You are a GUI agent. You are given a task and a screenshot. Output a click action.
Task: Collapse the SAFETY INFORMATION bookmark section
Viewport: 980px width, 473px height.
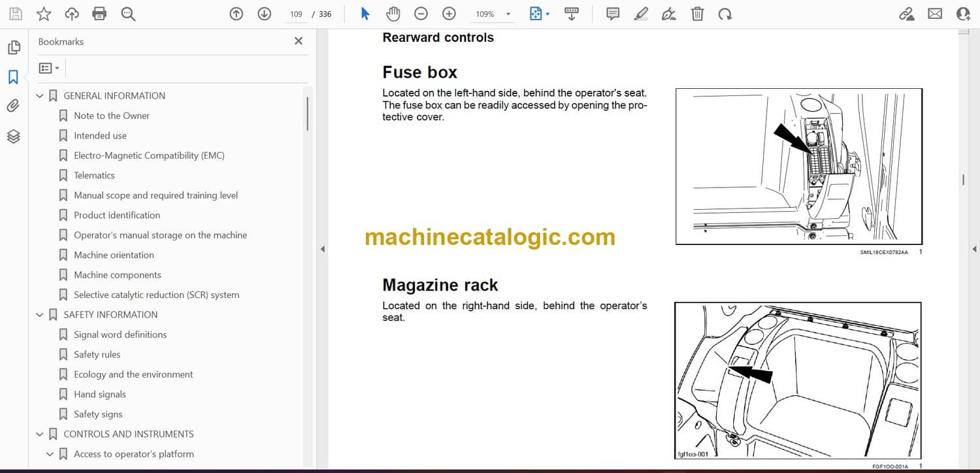click(x=40, y=315)
